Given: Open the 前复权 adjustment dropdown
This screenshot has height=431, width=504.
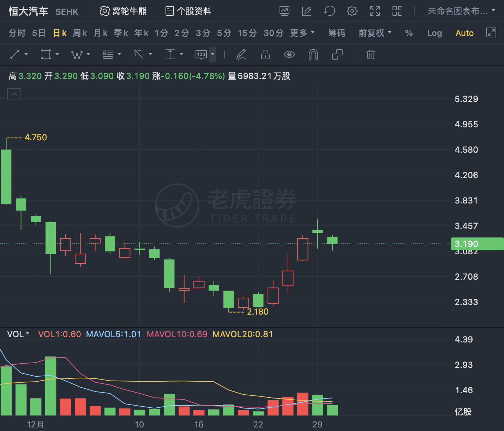Looking at the screenshot, I should (375, 33).
